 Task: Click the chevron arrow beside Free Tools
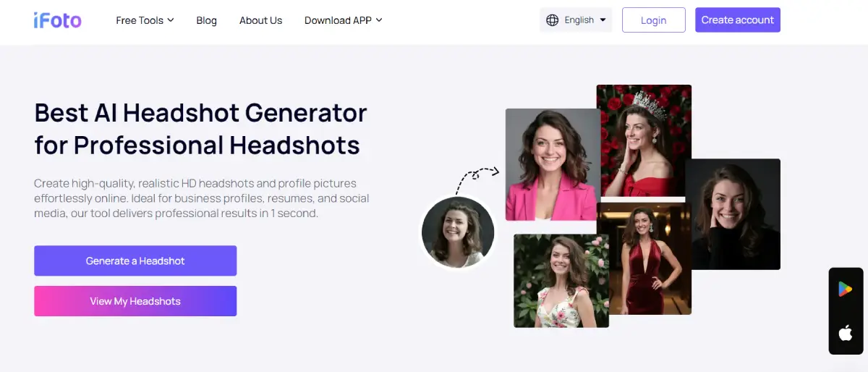[x=171, y=20]
